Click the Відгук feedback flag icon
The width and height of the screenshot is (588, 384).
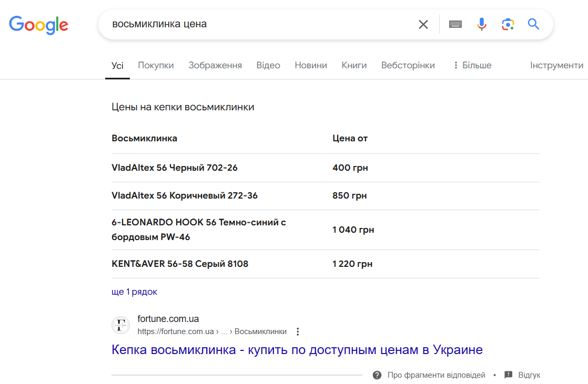point(508,375)
